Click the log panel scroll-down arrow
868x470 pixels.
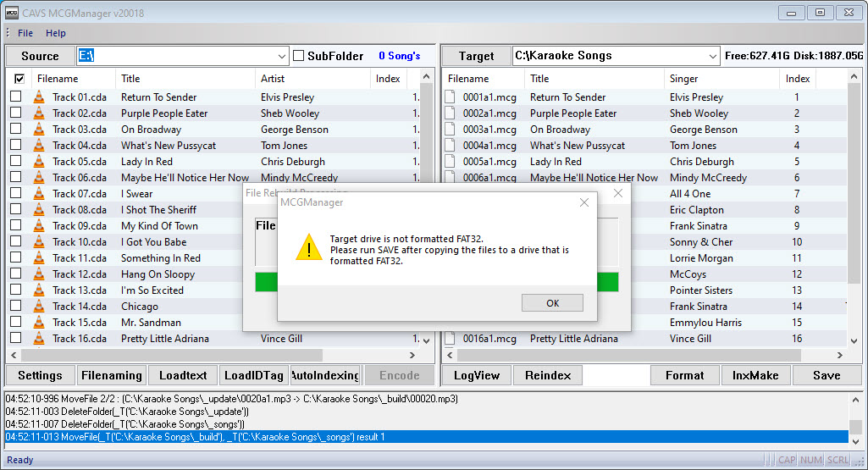(855, 441)
